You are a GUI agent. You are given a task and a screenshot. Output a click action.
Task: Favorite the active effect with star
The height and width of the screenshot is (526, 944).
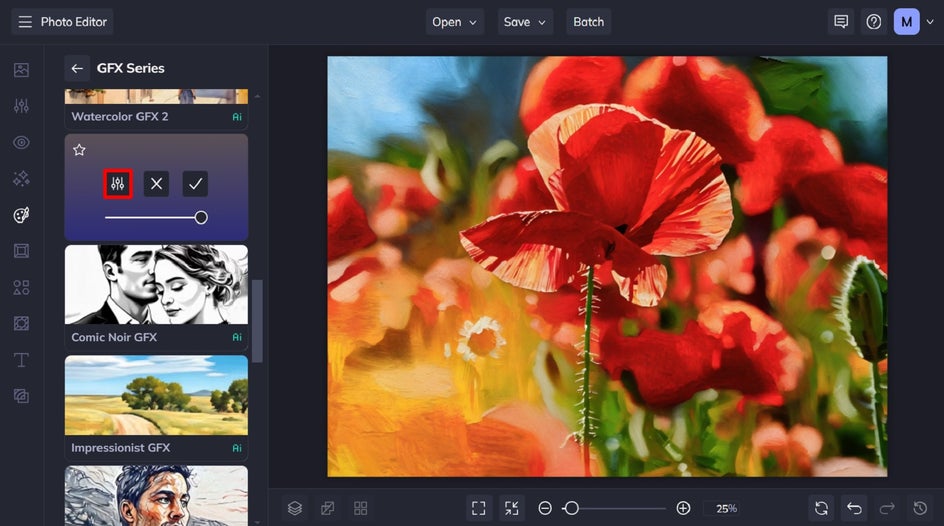tap(79, 150)
